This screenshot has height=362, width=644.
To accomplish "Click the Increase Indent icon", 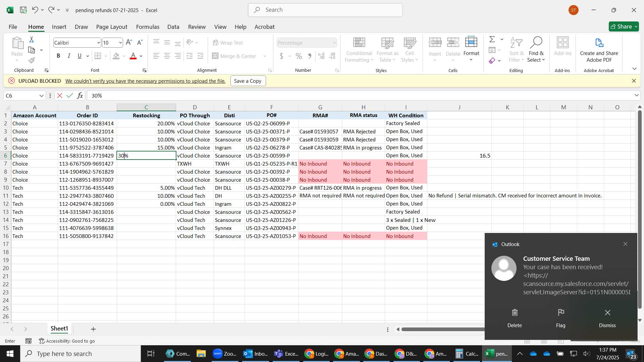I will click(200, 56).
